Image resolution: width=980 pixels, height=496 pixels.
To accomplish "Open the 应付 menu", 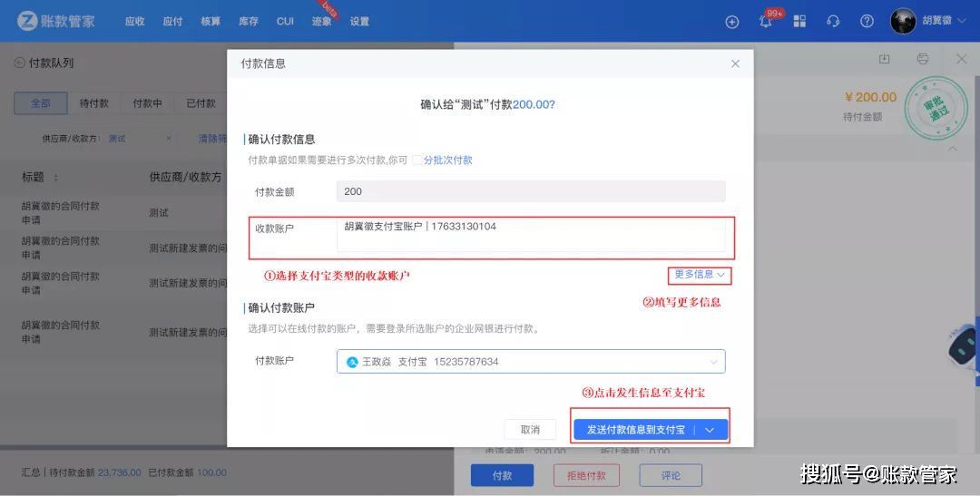I will tap(172, 21).
